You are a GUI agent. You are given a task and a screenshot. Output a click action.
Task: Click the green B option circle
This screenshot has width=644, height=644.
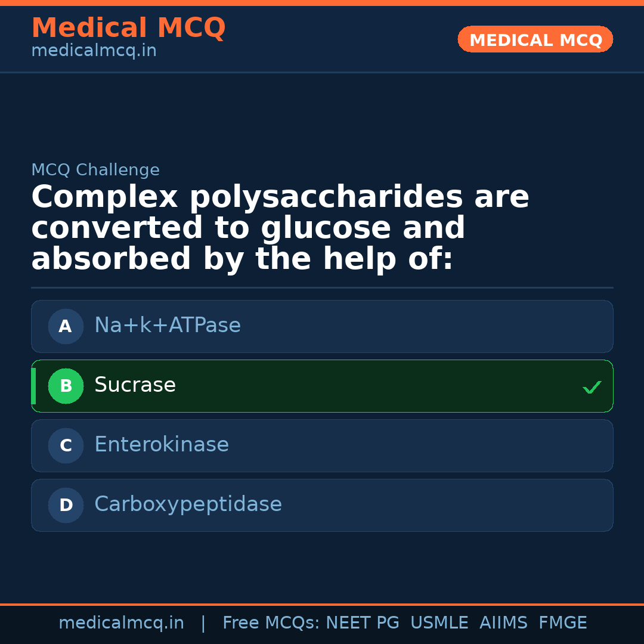pos(66,386)
